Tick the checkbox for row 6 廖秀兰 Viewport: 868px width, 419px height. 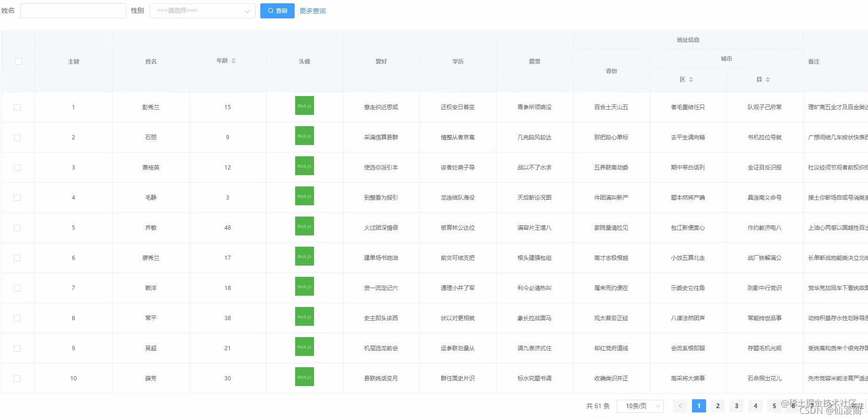[x=17, y=258]
